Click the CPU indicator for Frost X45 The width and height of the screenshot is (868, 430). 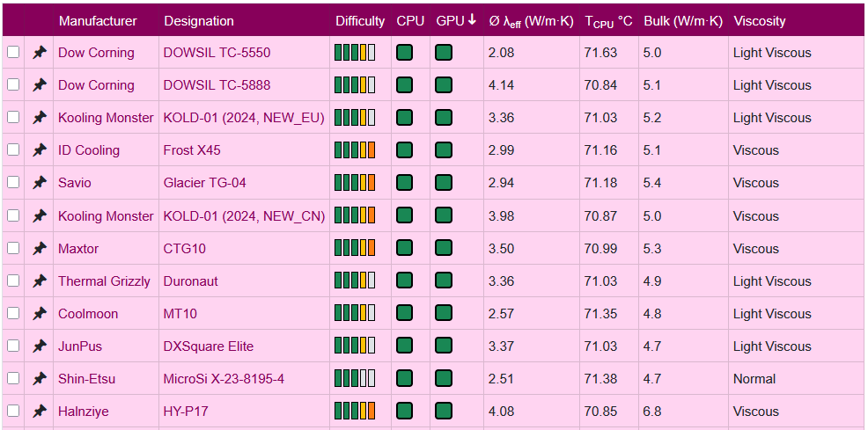click(405, 150)
